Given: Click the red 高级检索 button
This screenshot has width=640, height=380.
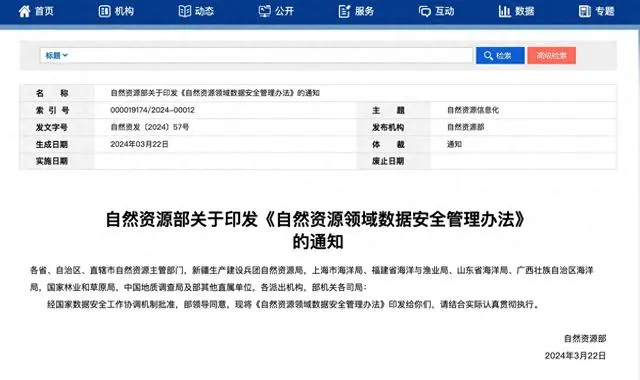Looking at the screenshot, I should pos(551,56).
